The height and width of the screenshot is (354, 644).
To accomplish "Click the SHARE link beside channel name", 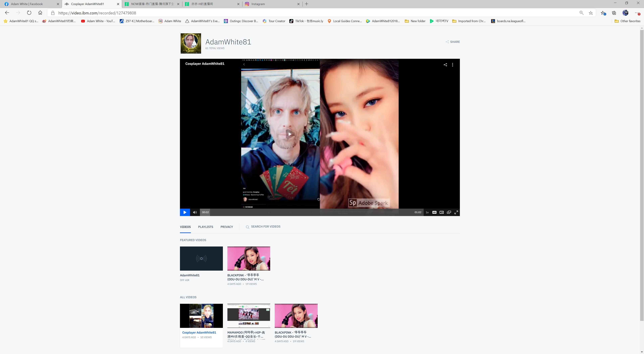I will (453, 42).
